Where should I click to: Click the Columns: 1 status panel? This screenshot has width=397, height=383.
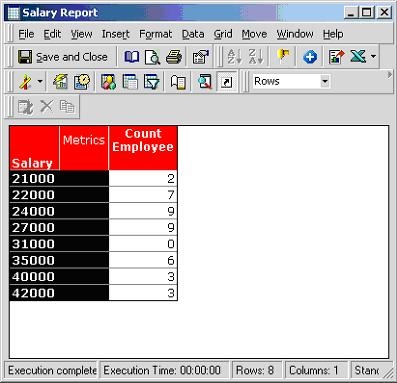pos(316,370)
